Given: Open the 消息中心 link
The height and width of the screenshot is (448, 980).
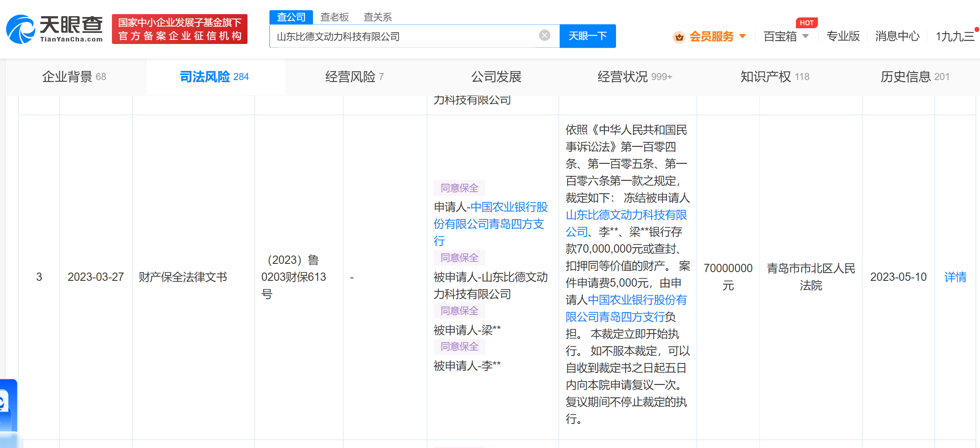Looking at the screenshot, I should point(897,37).
